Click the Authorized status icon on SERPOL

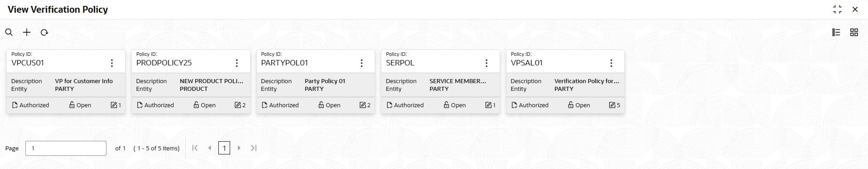click(x=389, y=105)
